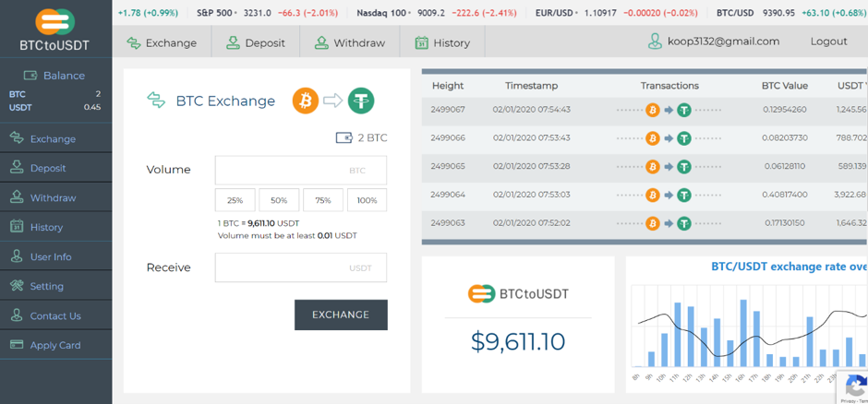Click the reCAPTCHA badge

pyautogui.click(x=852, y=386)
